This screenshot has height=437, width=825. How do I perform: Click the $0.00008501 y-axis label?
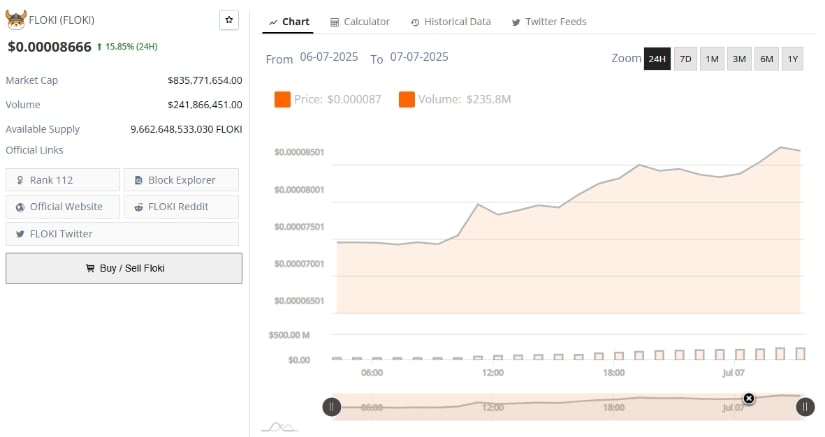[x=299, y=153]
